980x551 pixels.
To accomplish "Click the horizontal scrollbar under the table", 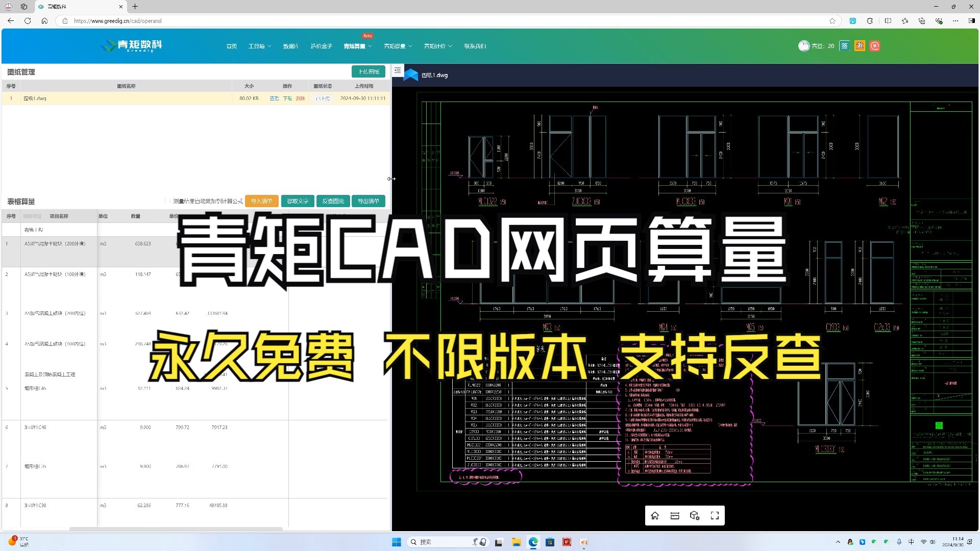I will pos(176,529).
